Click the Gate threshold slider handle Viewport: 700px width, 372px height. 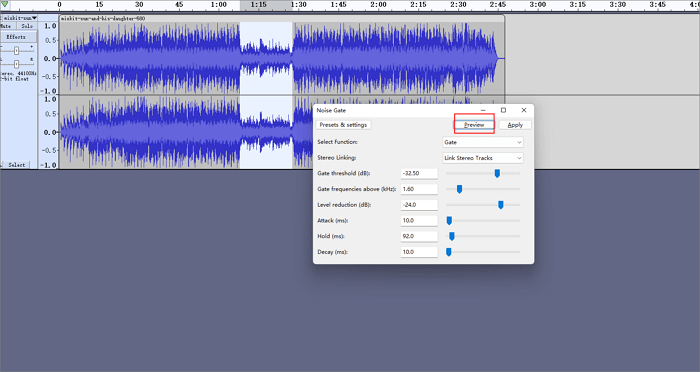tap(497, 173)
